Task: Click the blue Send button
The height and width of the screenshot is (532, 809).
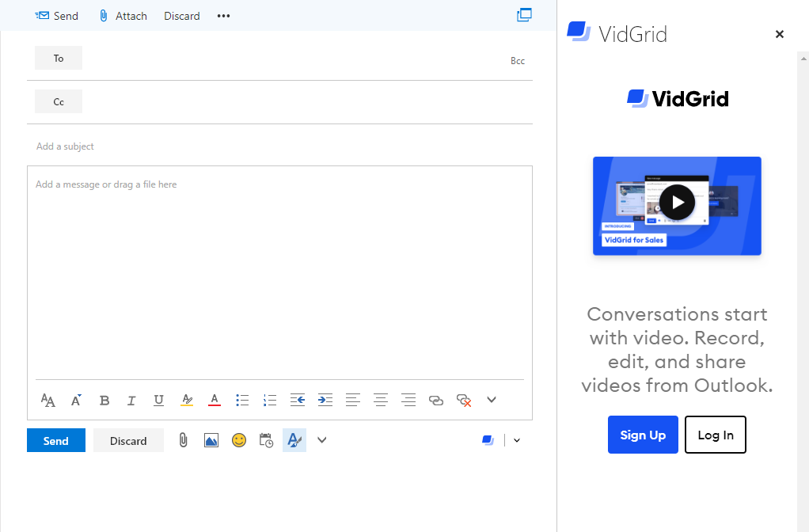Action: 56,440
